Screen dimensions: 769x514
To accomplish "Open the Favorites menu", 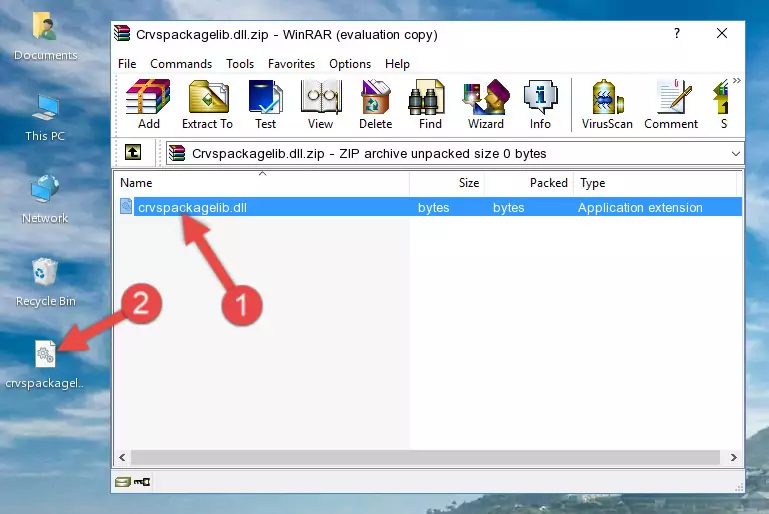I will point(291,64).
